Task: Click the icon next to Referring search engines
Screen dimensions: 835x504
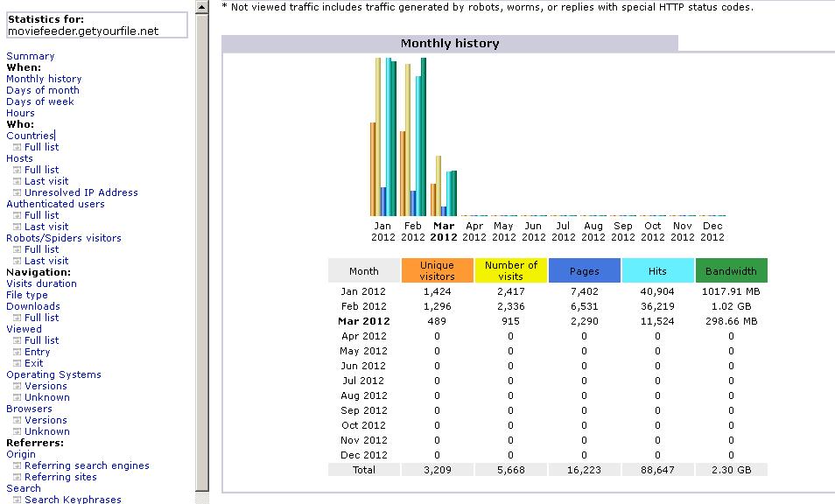Action: pos(17,465)
